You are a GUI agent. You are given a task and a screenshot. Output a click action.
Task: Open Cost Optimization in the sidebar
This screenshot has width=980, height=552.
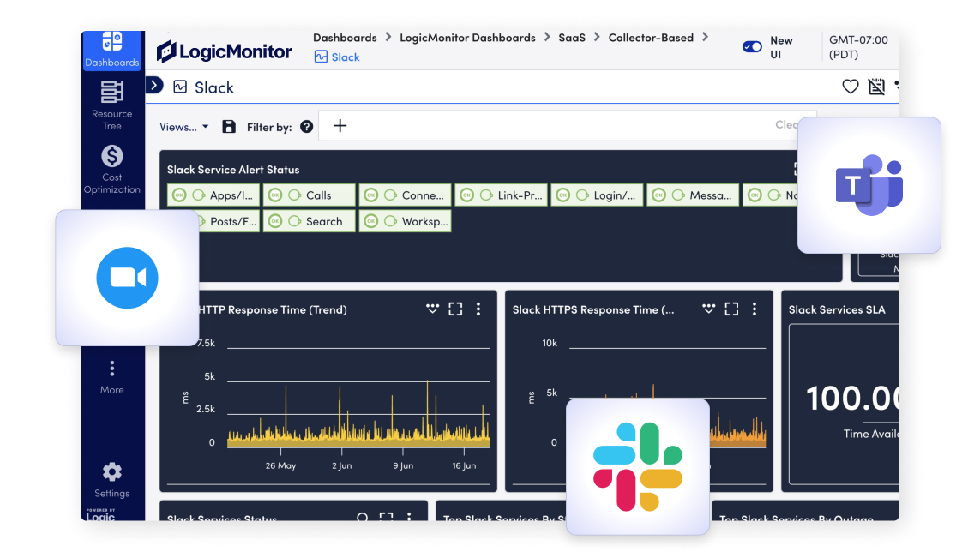point(111,170)
